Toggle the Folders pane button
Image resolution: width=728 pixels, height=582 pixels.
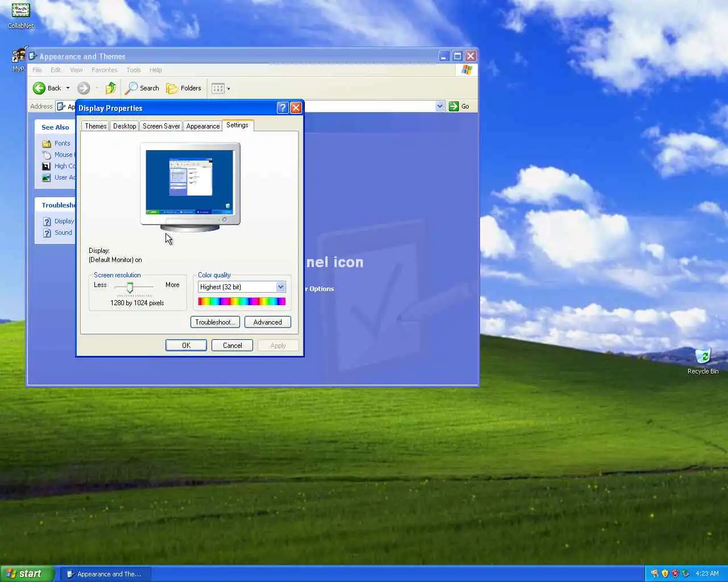(184, 88)
